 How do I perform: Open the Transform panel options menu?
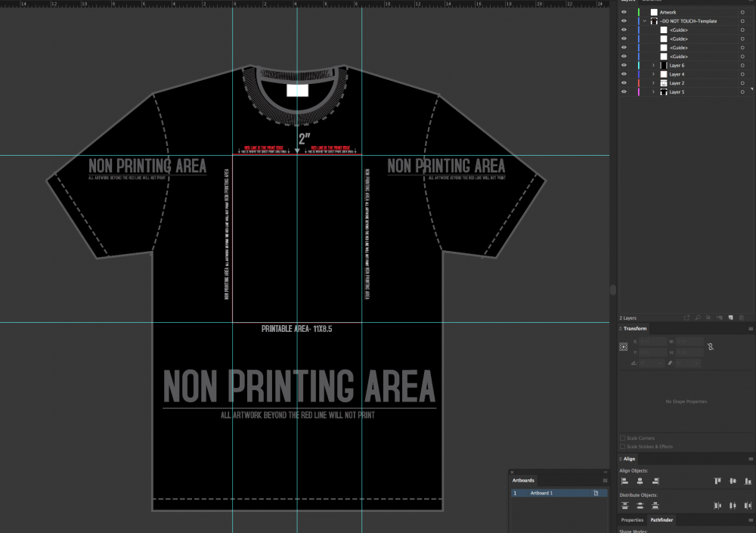(751, 329)
